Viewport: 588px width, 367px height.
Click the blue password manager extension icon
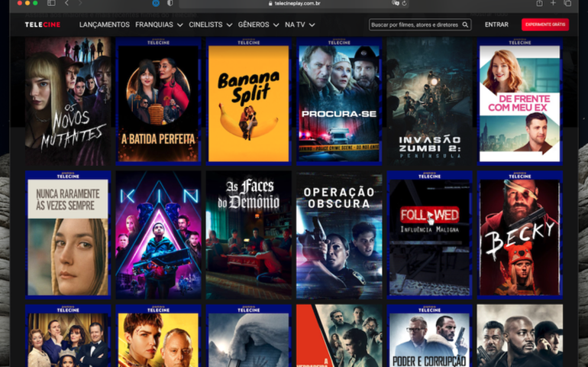(156, 3)
